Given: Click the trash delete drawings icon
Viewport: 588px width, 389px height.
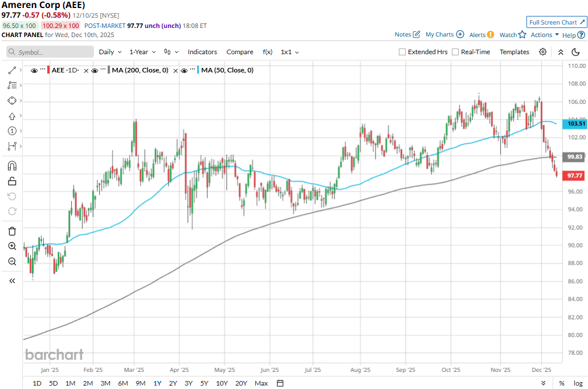Looking at the screenshot, I should pyautogui.click(x=12, y=231).
